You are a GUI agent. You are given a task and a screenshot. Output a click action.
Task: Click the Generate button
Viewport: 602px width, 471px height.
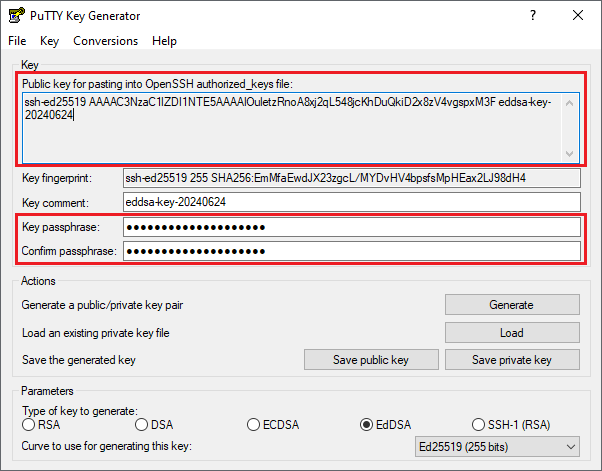pyautogui.click(x=512, y=305)
